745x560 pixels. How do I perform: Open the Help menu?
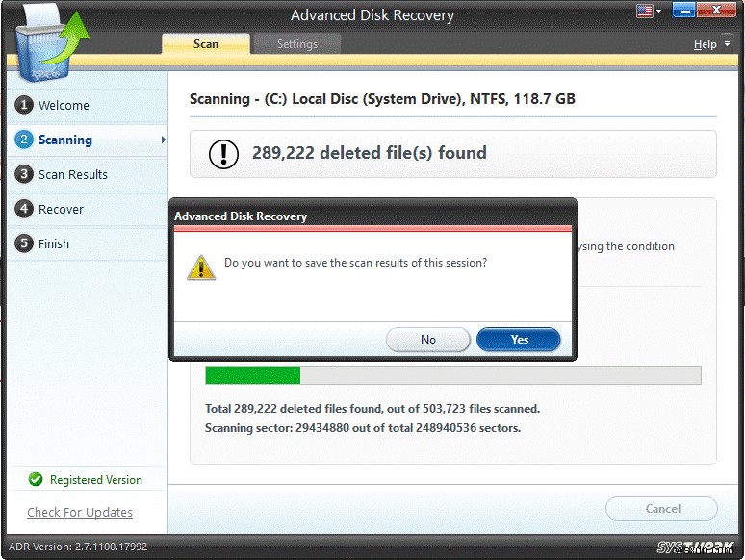coord(705,44)
